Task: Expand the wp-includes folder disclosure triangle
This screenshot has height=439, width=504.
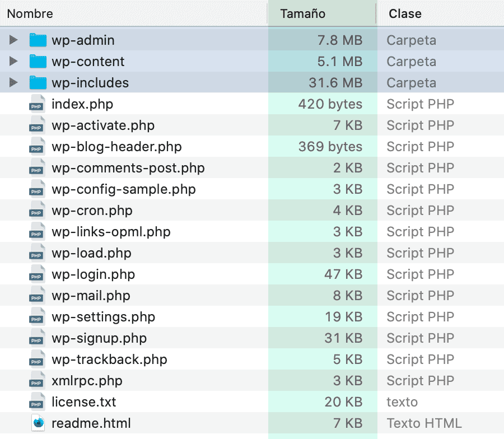Action: [13, 83]
